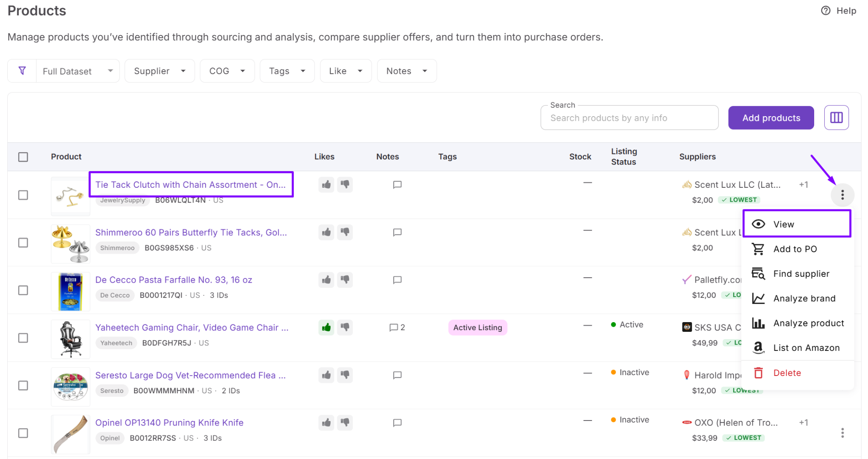The image size is (868, 459).
Task: Check the Shimmeroo row checkbox
Action: (23, 242)
